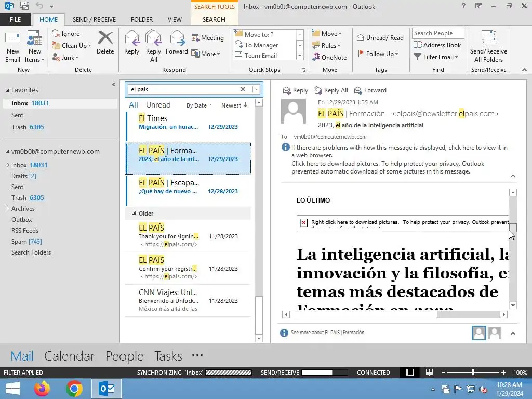Expand Quick Steps gallery
Viewport: 532px width, 399px height.
[300, 55]
